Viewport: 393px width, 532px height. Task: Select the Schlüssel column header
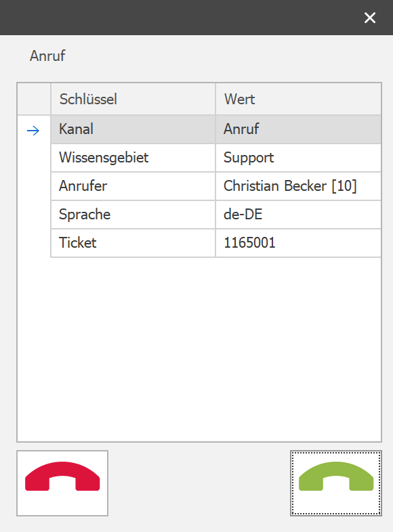(133, 99)
